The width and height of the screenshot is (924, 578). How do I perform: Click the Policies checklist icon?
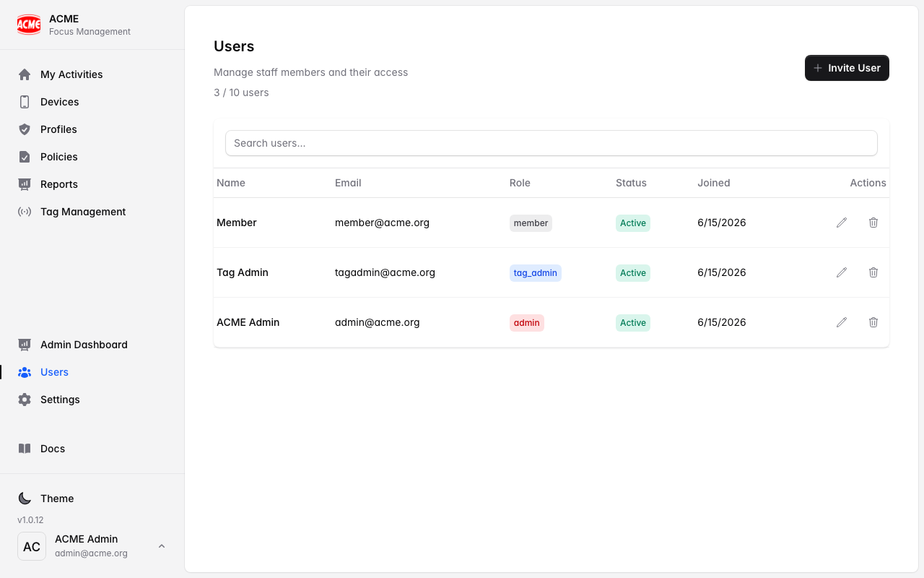click(25, 157)
